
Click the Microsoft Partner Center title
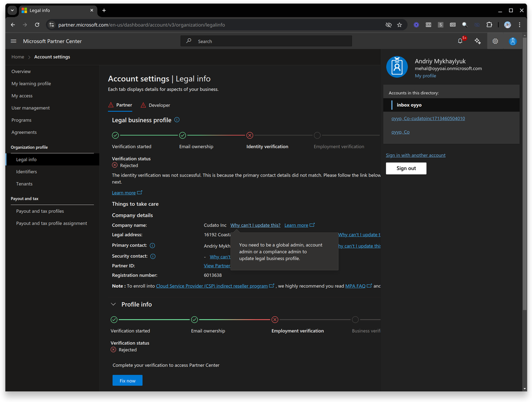[52, 41]
